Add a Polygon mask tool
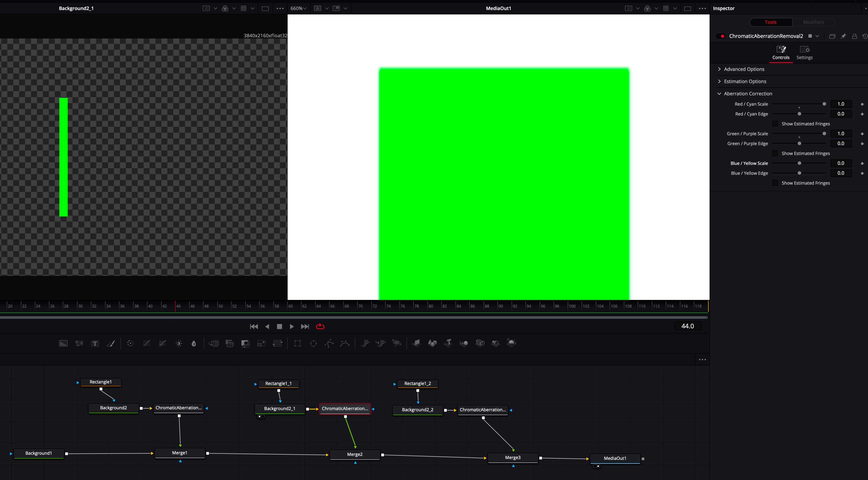868x480 pixels. (x=329, y=343)
